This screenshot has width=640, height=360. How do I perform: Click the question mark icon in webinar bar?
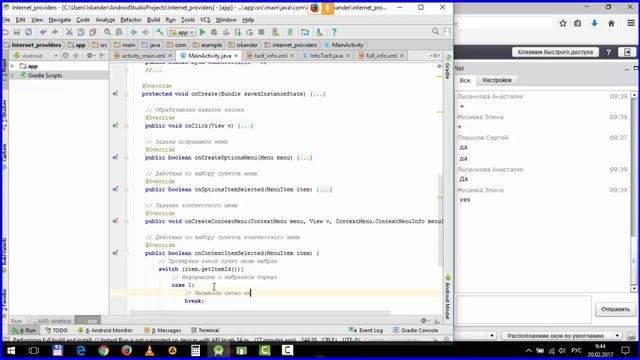609,52
